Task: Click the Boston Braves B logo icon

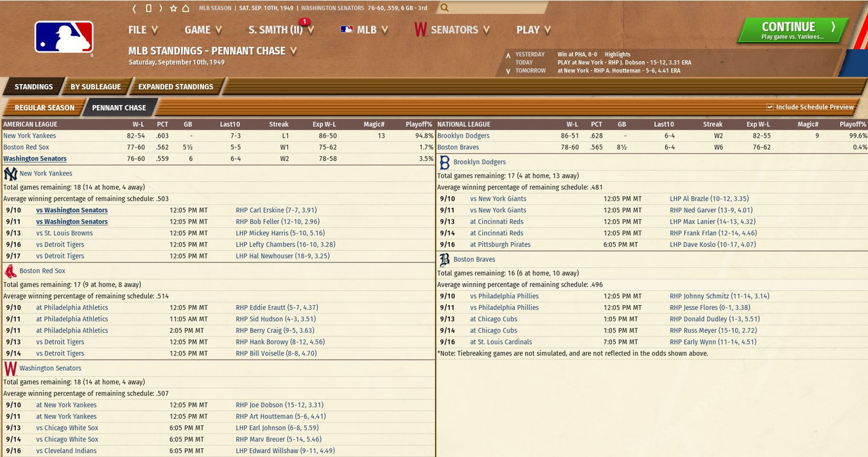Action: pos(445,260)
